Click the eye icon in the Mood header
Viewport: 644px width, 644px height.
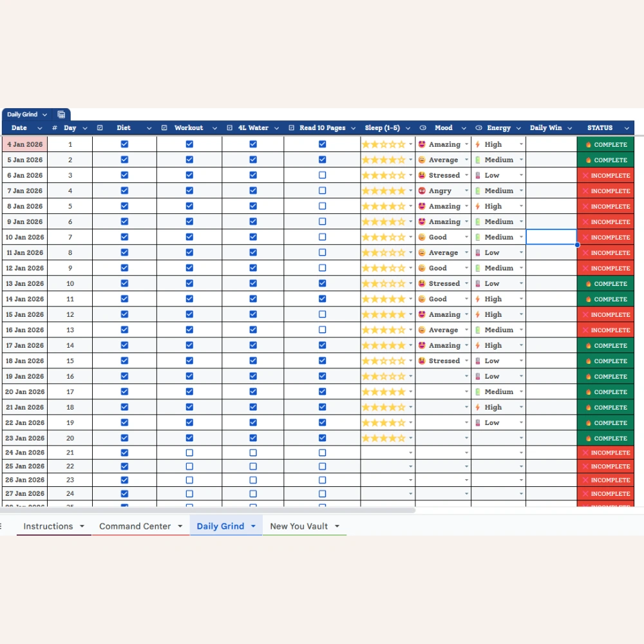tap(423, 128)
